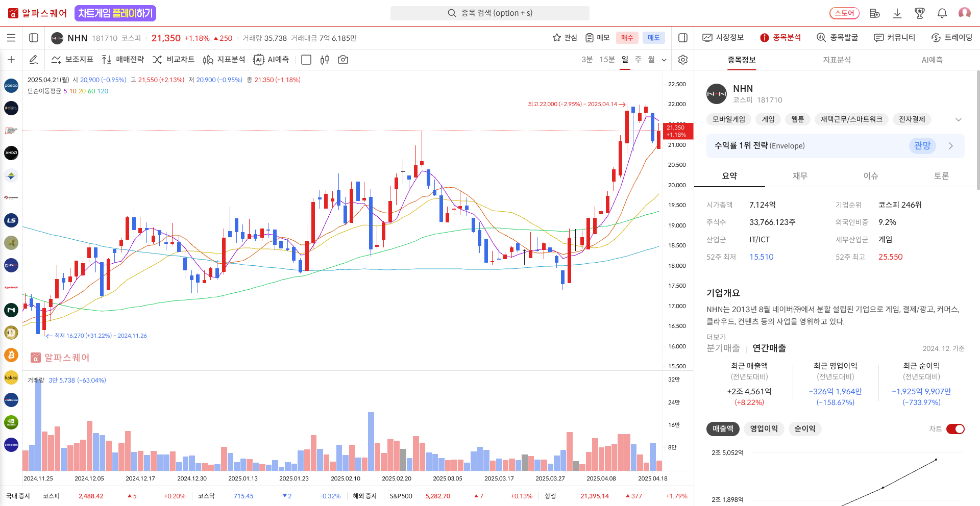980x506 pixels.
Task: Open notifications bell icon
Action: click(942, 13)
